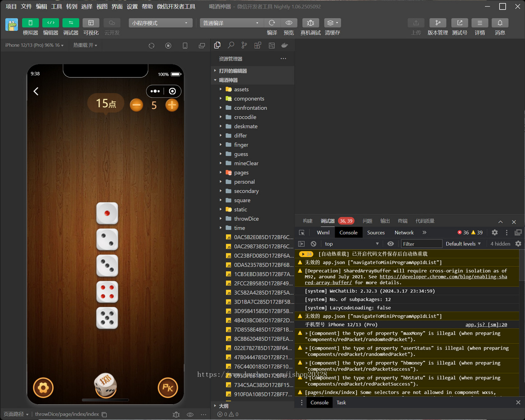This screenshot has height=420, width=525.
Task: Toggle the debugger panel button
Action: [71, 23]
